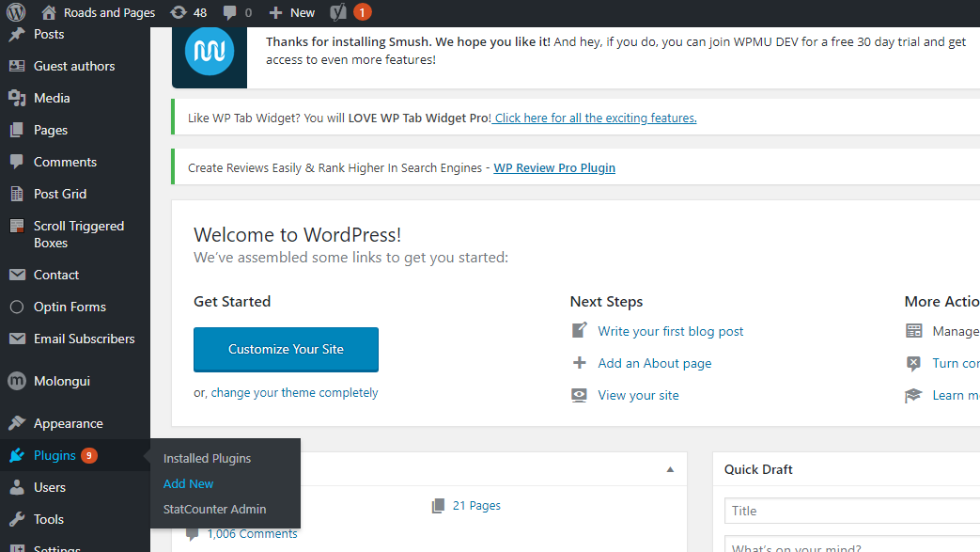The width and height of the screenshot is (980, 552).
Task: Click the Email Subscribers envelope icon
Action: click(17, 339)
